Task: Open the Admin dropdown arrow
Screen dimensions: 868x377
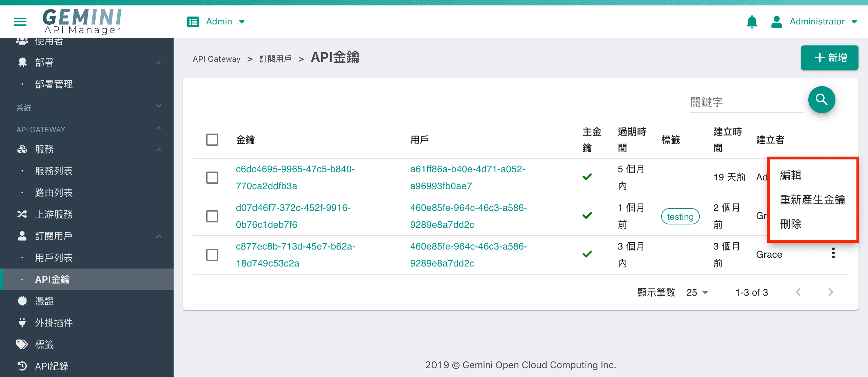Action: click(242, 22)
